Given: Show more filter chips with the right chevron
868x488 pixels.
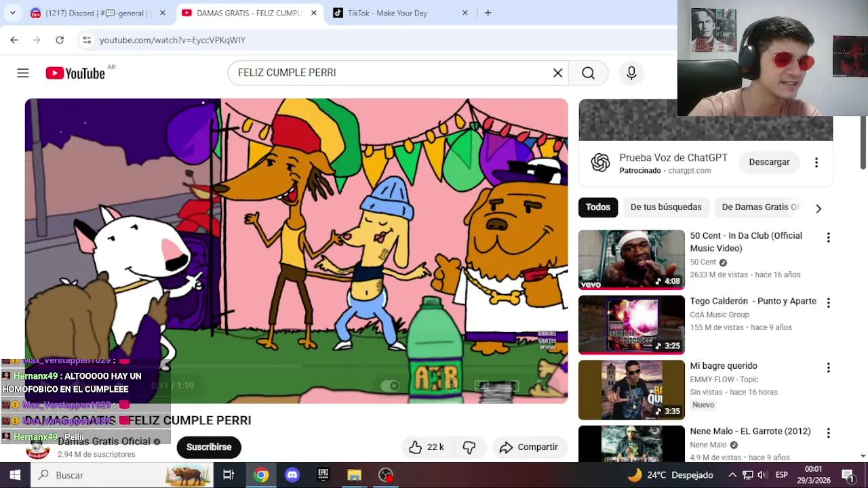Looking at the screenshot, I should point(818,209).
